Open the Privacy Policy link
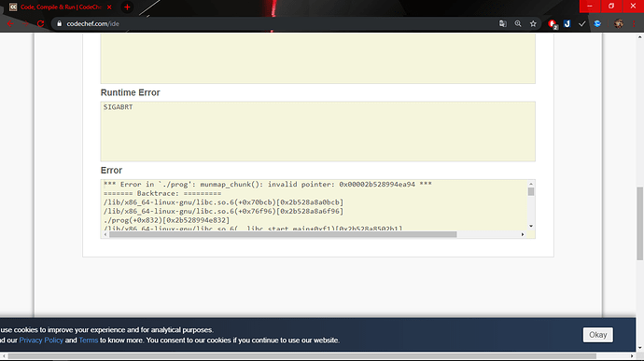 point(41,340)
